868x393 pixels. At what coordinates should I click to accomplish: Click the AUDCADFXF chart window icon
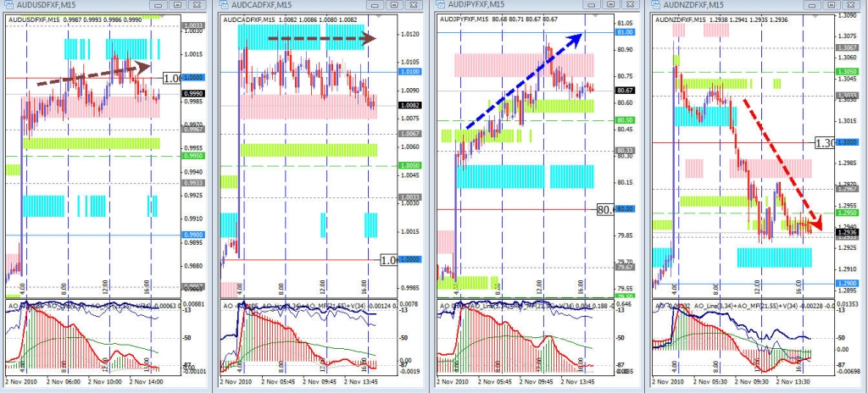[225, 5]
